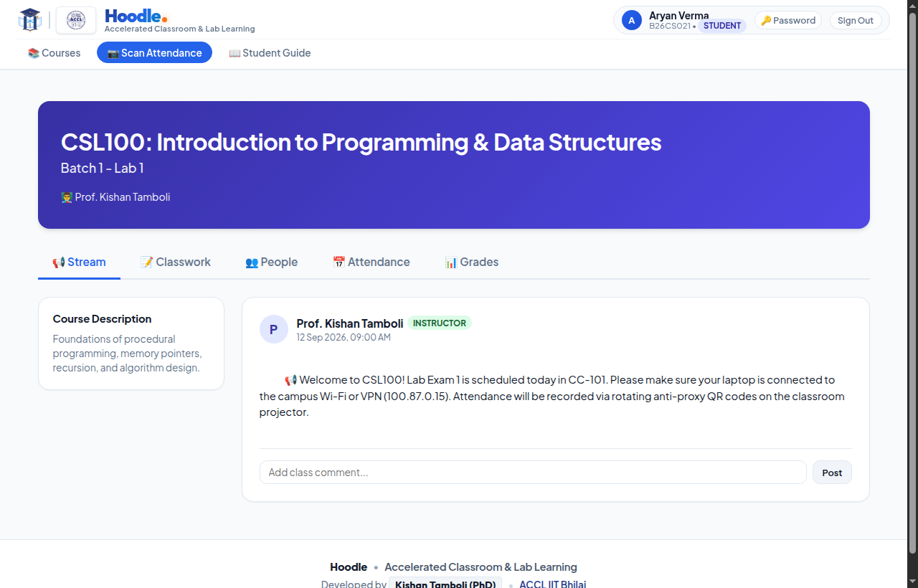918x588 pixels.
Task: Click the CSL100 course title heading
Action: (361, 142)
